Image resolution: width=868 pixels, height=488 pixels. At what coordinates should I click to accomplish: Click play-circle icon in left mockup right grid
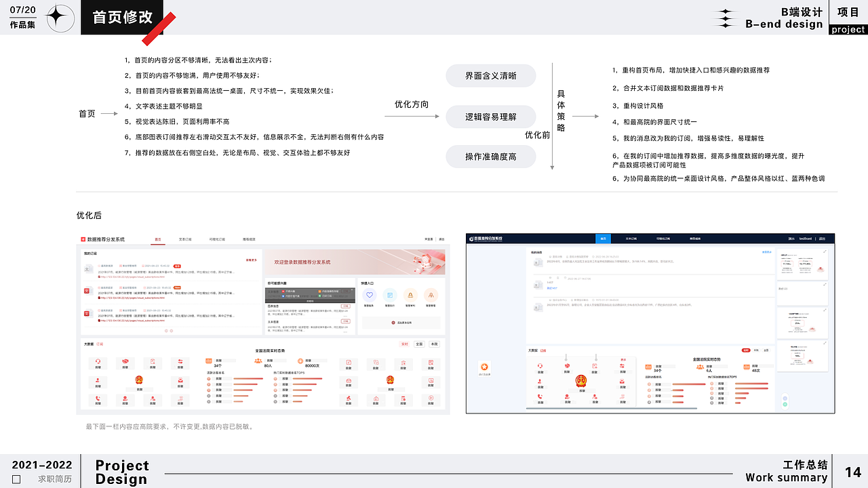point(431,398)
